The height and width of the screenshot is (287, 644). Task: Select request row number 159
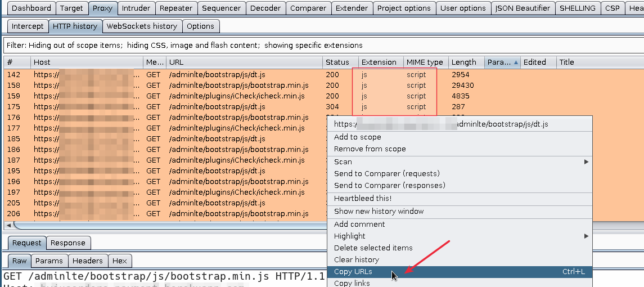click(x=169, y=96)
